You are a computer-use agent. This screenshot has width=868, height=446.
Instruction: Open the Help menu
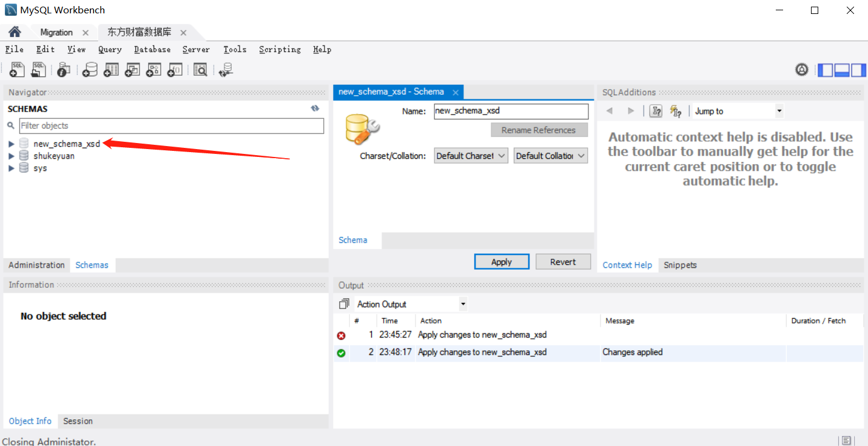[322, 50]
